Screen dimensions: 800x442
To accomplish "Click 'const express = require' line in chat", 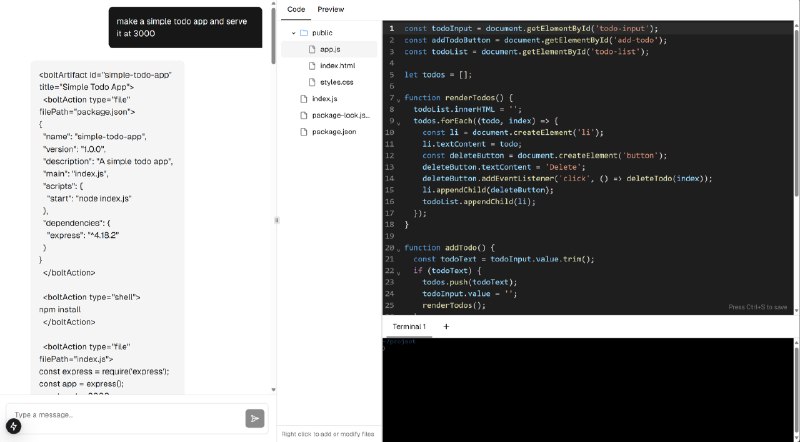I will [104, 372].
